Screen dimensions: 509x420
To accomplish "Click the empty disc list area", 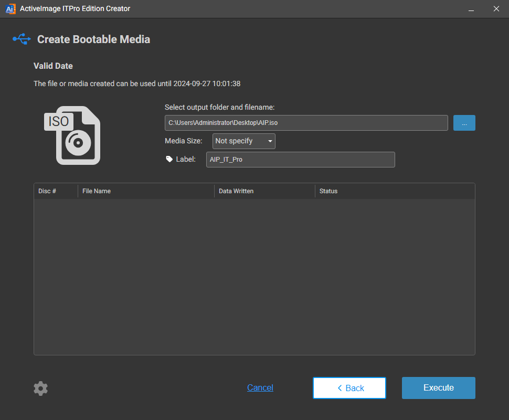I will click(254, 276).
